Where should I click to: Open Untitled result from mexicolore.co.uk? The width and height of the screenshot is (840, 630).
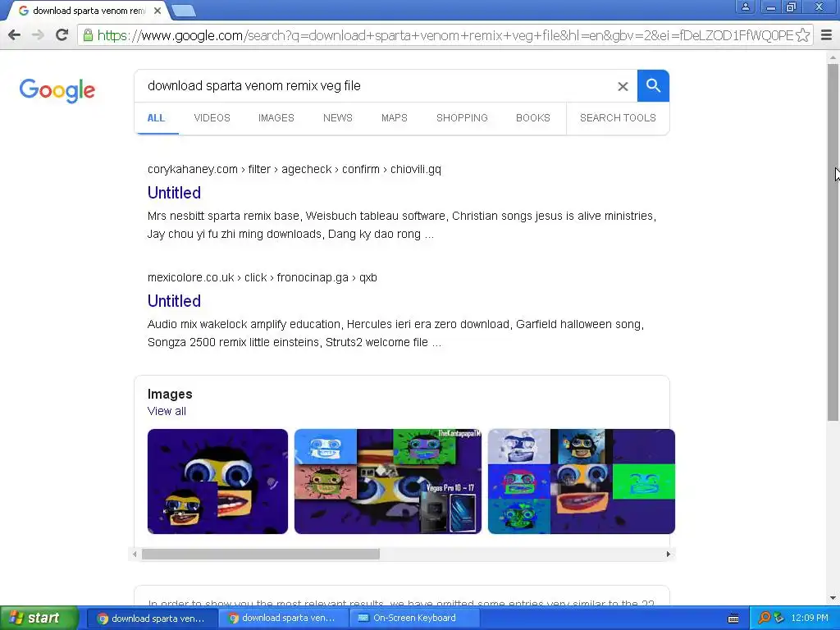click(x=174, y=301)
